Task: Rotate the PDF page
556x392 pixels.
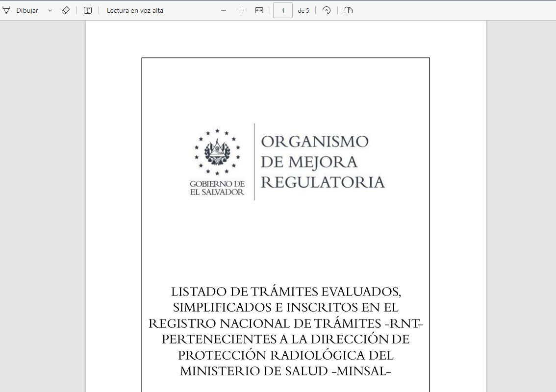Action: (327, 11)
